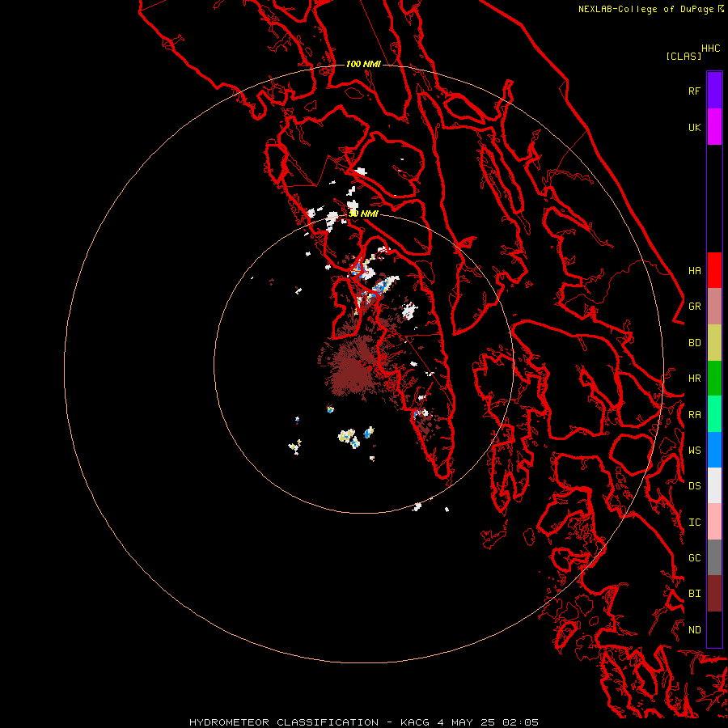The width and height of the screenshot is (728, 728).
Task: Click the '100 NMI' range ring label
Action: (x=363, y=64)
